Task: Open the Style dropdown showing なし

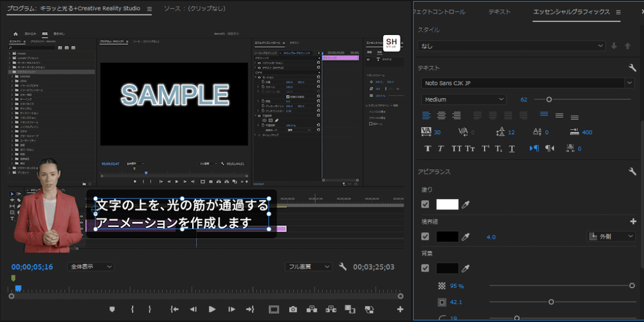Action: 511,46
